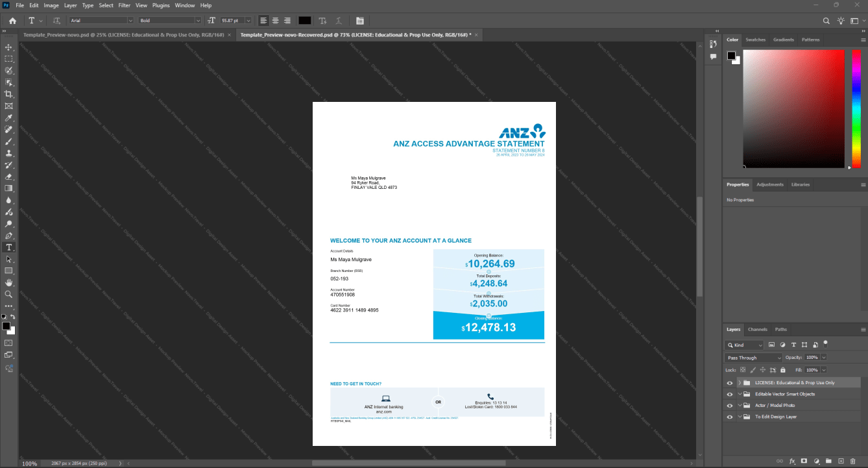Open the search icon at top right
868x468 pixels.
coord(826,21)
